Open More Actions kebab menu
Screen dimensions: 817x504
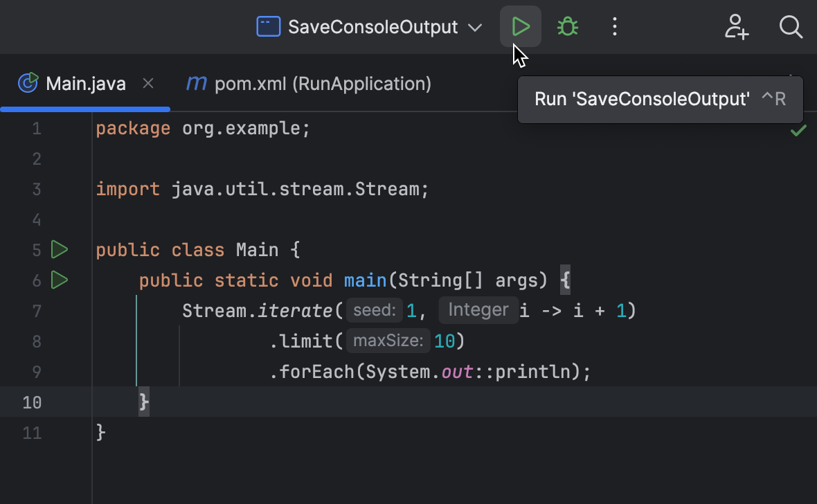click(x=614, y=26)
